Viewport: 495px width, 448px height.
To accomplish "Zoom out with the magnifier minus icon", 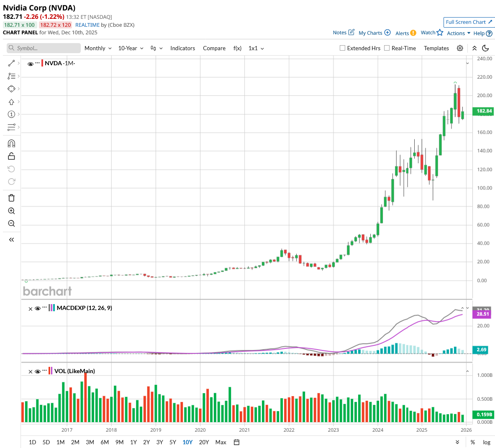I will 11,223.
